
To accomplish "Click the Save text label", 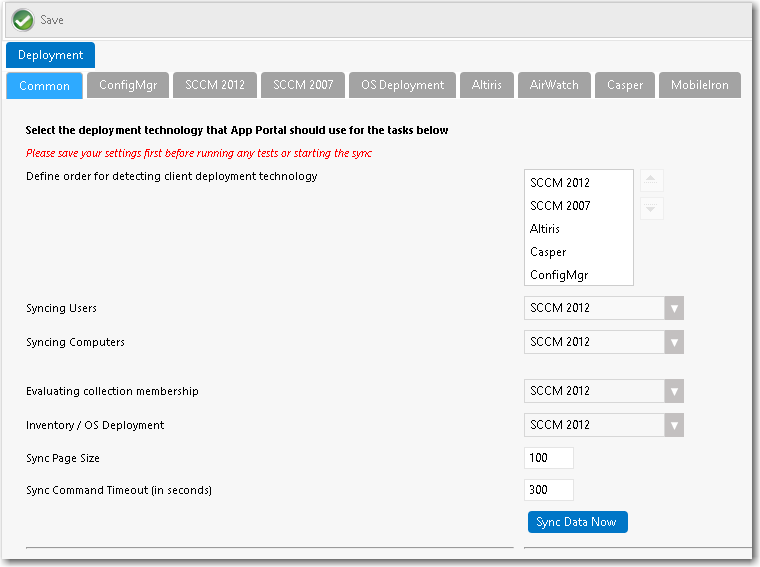I will pyautogui.click(x=52, y=20).
